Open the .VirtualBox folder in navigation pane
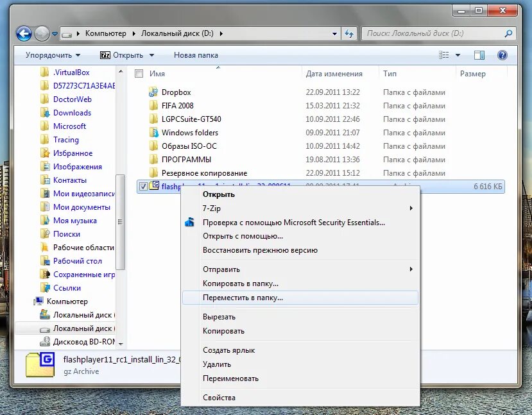Screen dimensions: 532x415 [71, 72]
